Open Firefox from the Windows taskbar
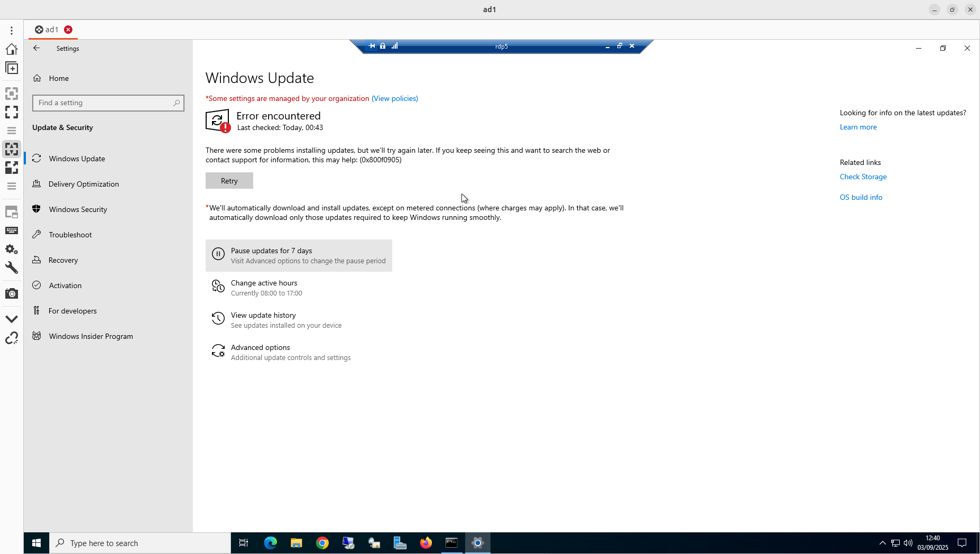Image resolution: width=980 pixels, height=554 pixels. (426, 543)
